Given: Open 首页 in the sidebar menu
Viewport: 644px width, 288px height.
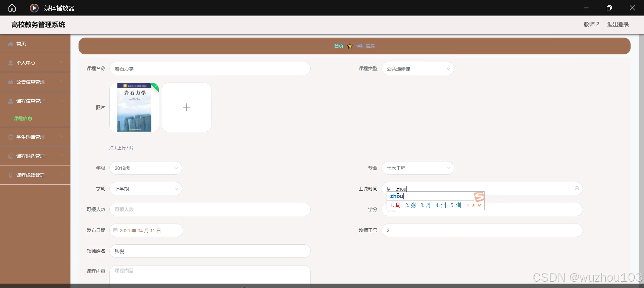Looking at the screenshot, I should [35, 44].
